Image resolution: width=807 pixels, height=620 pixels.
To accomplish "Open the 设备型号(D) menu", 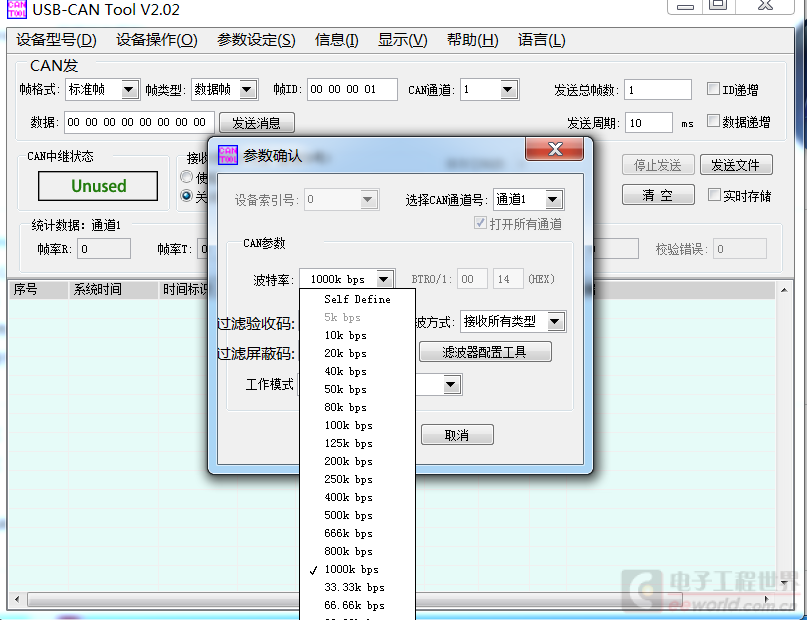I will pos(56,40).
